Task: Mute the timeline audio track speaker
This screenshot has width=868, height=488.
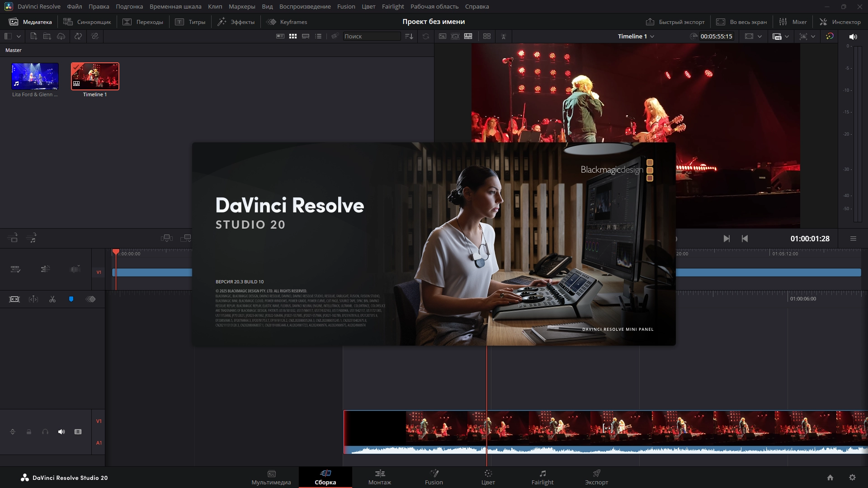Action: [x=61, y=432]
